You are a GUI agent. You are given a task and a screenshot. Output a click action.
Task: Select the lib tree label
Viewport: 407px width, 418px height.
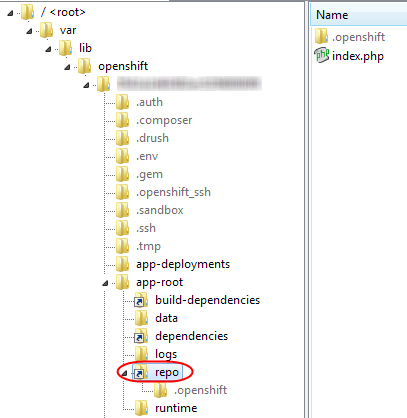click(x=85, y=49)
